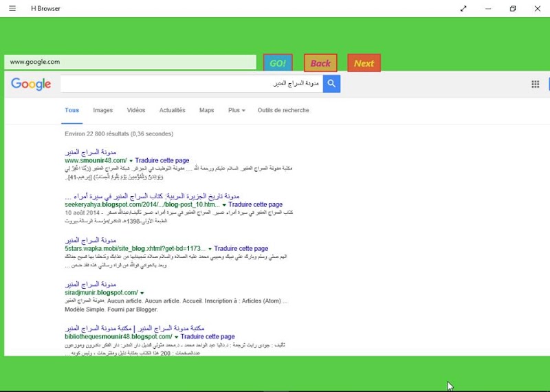Click Traduire cette page for bibliothequesmounir48.blogspot.com
Screen dimensions: 550x392
(208, 336)
